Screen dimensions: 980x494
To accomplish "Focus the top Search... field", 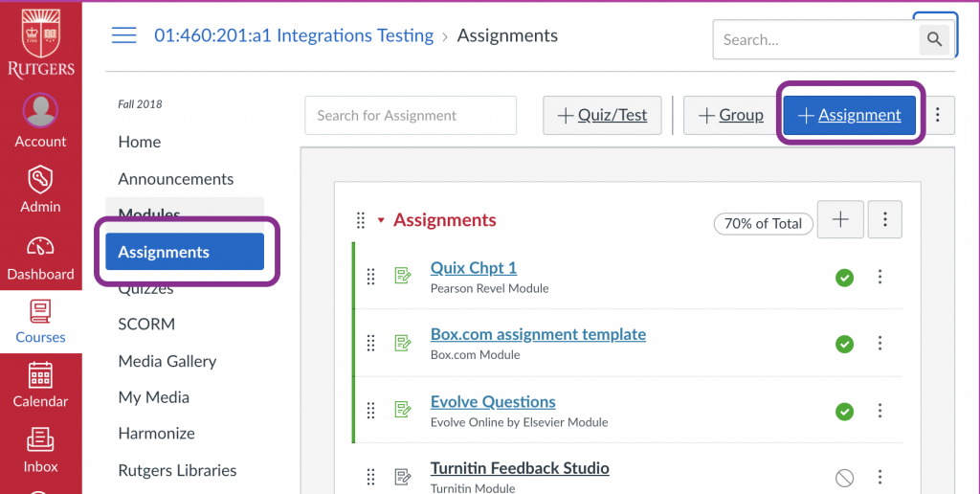I will tap(816, 39).
